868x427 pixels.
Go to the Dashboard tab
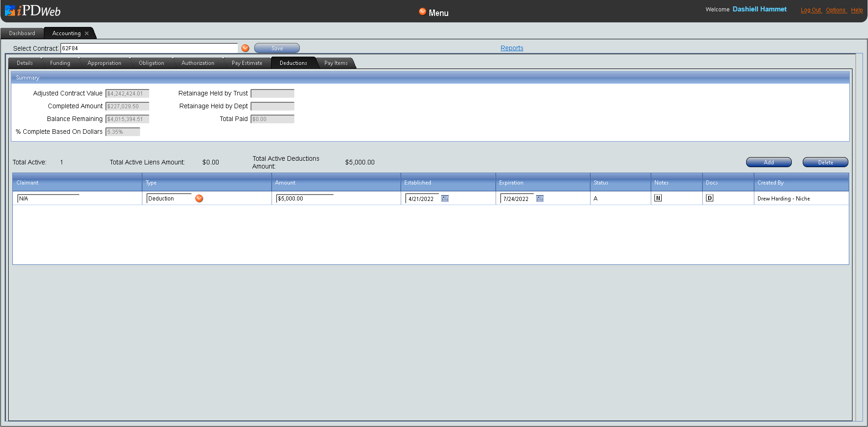click(22, 33)
